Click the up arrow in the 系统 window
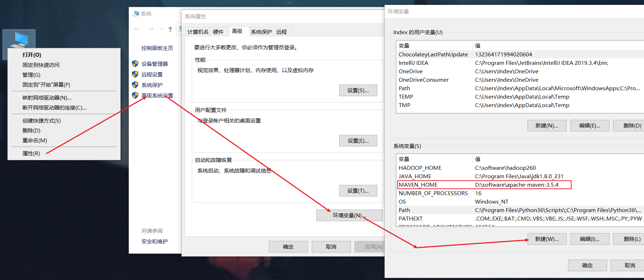 [170, 29]
